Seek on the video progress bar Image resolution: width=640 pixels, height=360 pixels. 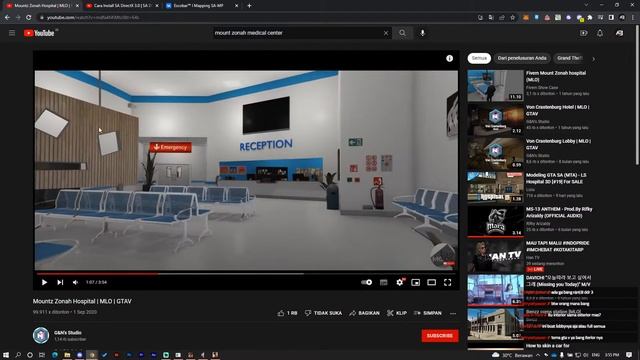pyautogui.click(x=246, y=274)
